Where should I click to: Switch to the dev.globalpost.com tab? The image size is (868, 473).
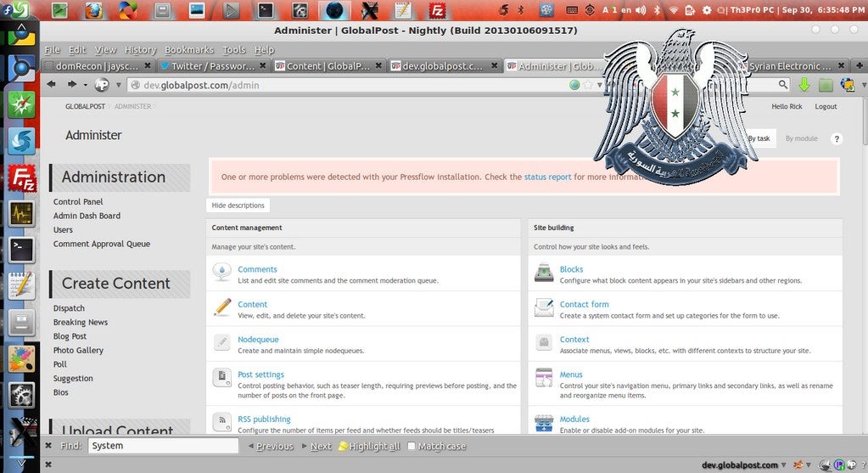(x=444, y=66)
